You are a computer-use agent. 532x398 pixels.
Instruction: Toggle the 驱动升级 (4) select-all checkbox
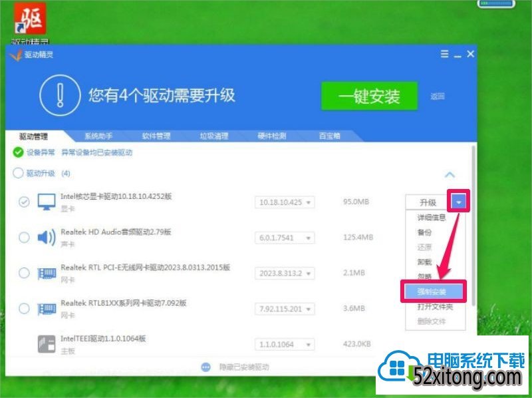pyautogui.click(x=18, y=173)
